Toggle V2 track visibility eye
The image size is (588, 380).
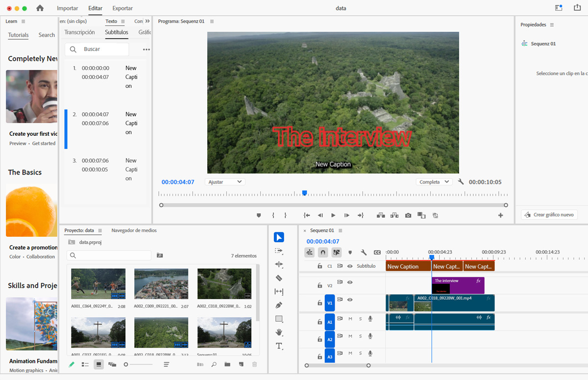click(x=350, y=282)
